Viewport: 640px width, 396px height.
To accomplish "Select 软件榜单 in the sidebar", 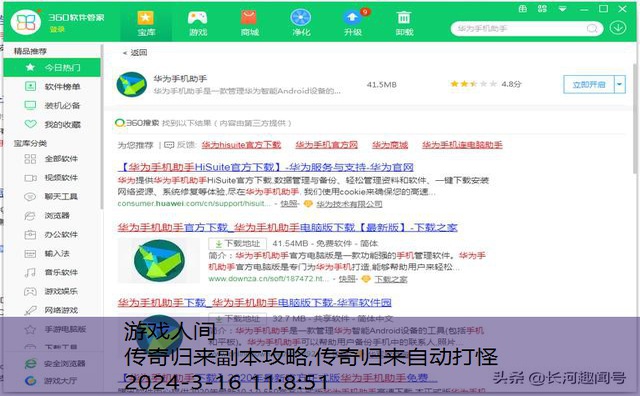I will pos(52,87).
